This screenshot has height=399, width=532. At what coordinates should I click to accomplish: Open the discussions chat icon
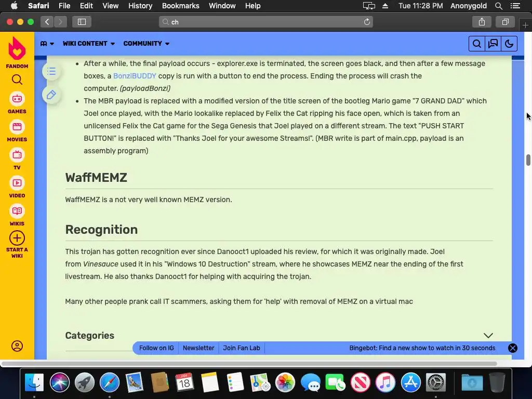point(493,44)
